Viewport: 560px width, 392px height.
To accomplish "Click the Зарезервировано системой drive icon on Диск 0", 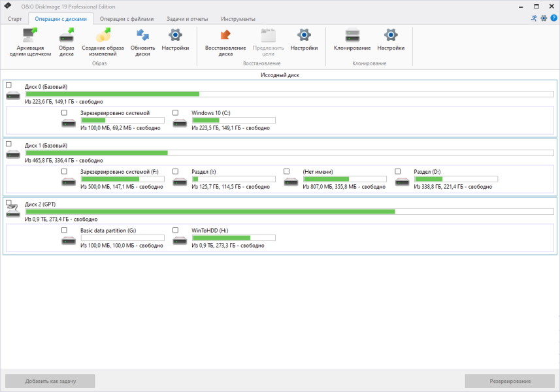I will (x=69, y=123).
